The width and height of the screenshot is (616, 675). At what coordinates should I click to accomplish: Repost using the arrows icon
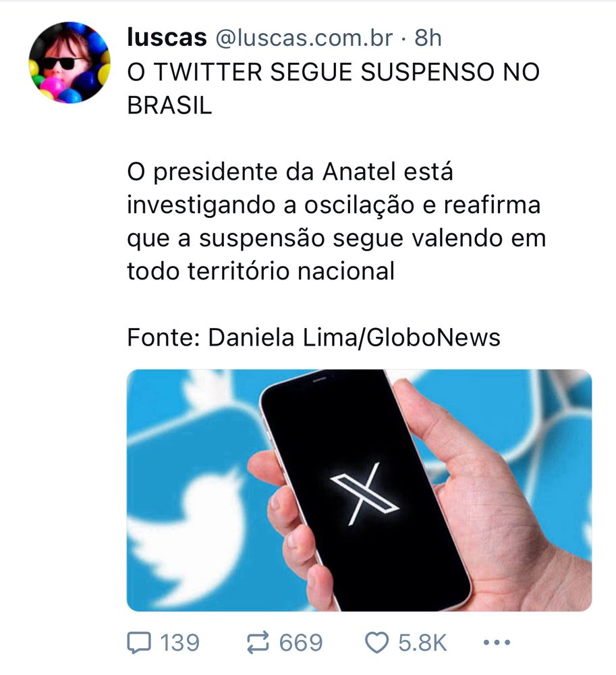tap(258, 643)
